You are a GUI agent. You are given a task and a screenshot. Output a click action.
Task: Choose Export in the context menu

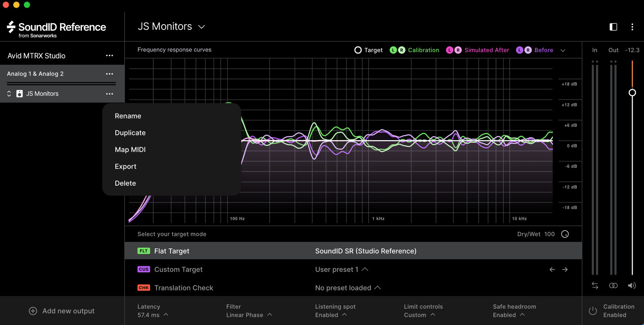pos(125,166)
